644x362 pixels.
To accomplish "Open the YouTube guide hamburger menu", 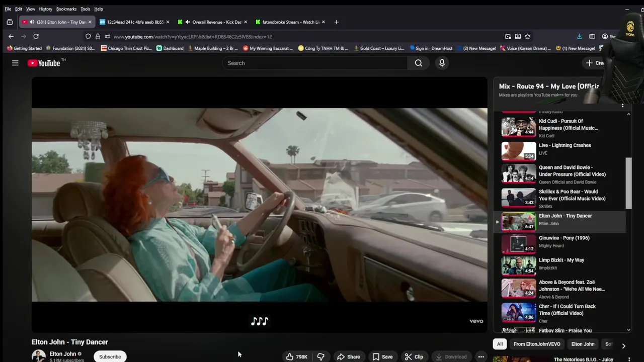I will tap(15, 63).
